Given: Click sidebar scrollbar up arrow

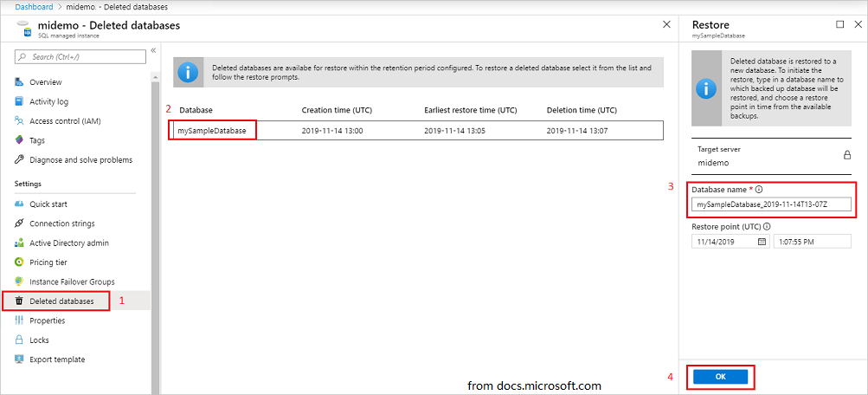Looking at the screenshot, I should coord(156,76).
